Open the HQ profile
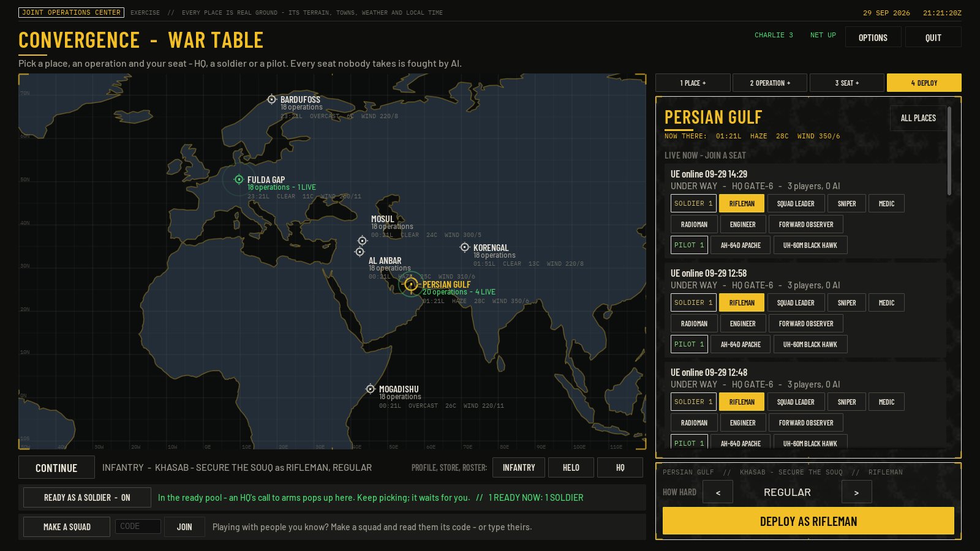Screen dimensions: 980x551 click(620, 468)
